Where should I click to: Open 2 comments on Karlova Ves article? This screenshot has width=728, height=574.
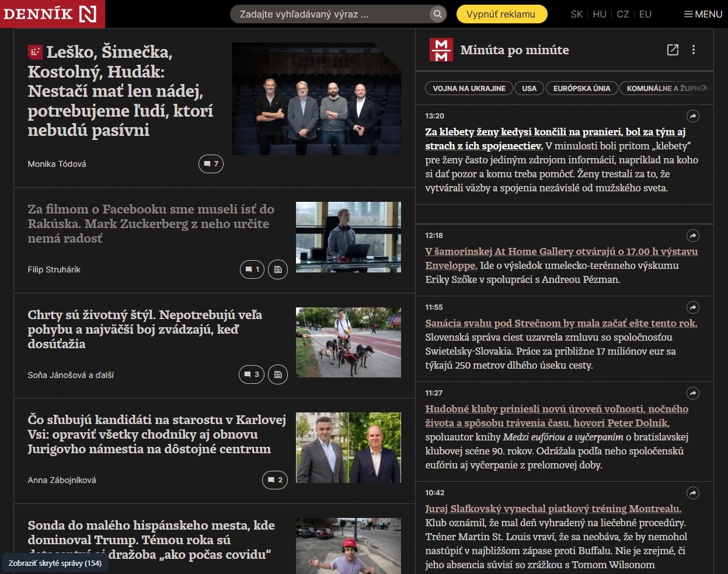275,480
